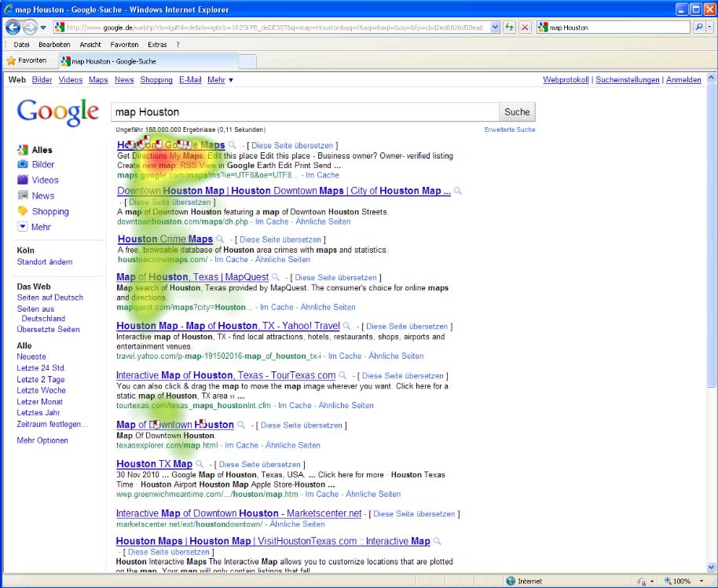Filter results by 'Letzte Woche'

(41, 390)
